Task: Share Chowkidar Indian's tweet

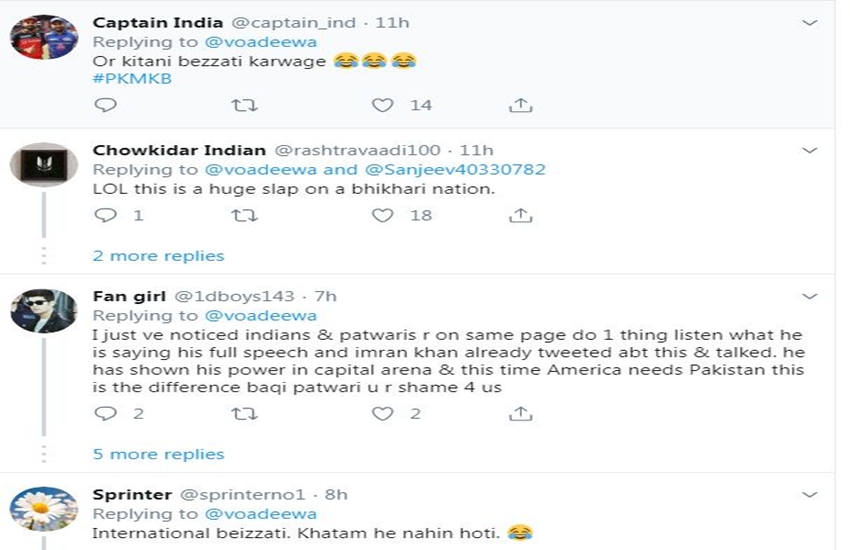Action: click(520, 215)
